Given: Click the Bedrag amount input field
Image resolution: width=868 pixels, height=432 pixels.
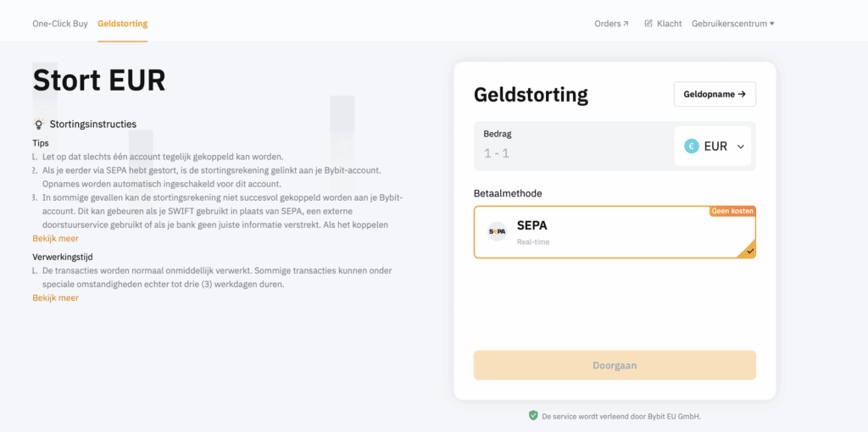Looking at the screenshot, I should pyautogui.click(x=572, y=152).
